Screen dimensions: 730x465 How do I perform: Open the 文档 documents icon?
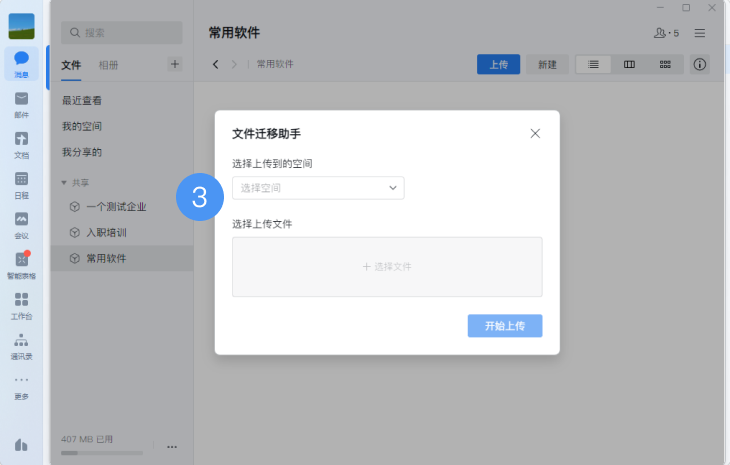pos(21,142)
